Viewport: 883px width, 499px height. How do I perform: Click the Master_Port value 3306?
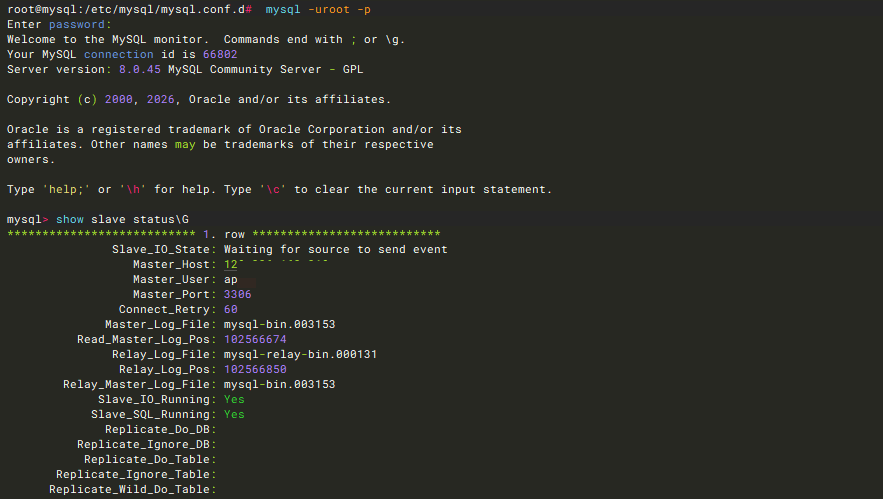[x=238, y=294]
